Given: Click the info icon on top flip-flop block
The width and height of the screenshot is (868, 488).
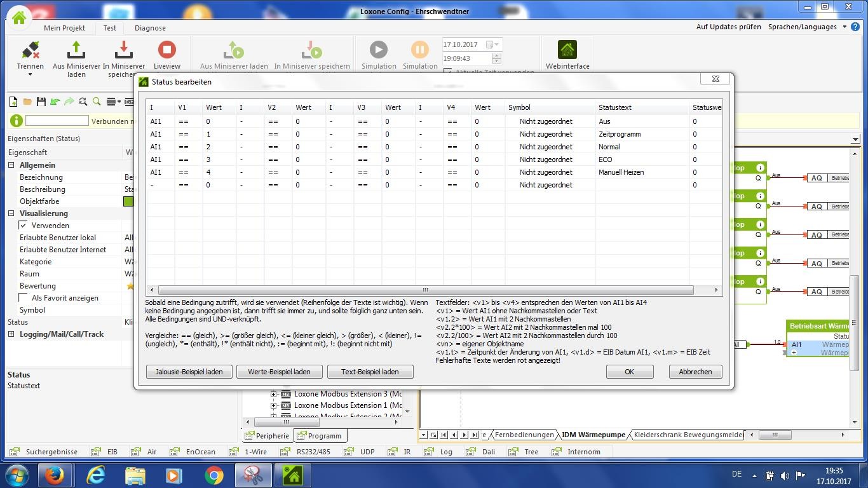Looking at the screenshot, I should point(759,168).
